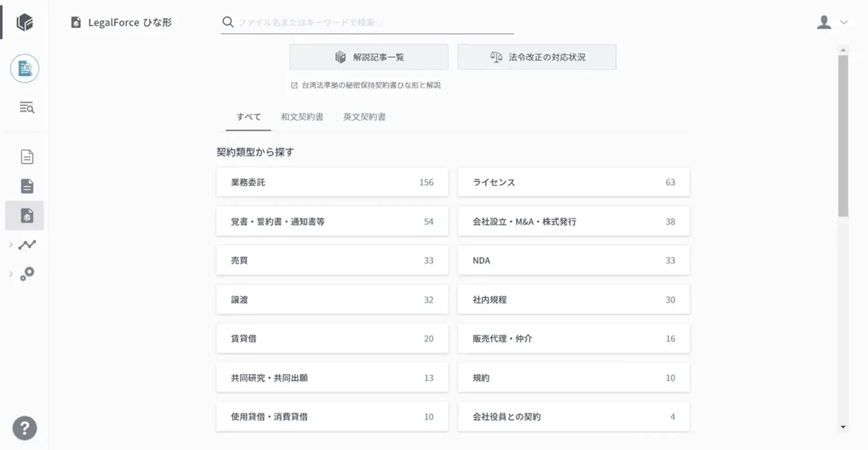The image size is (868, 450).
Task: Click the 法令改正の対応状況 button
Action: (537, 57)
